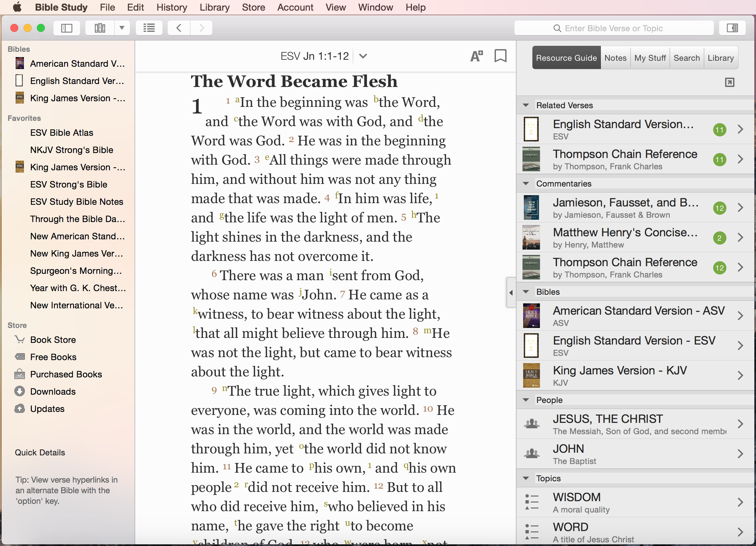Click the bookmark icon in reader header
Screen dimensions: 756x546
point(500,56)
